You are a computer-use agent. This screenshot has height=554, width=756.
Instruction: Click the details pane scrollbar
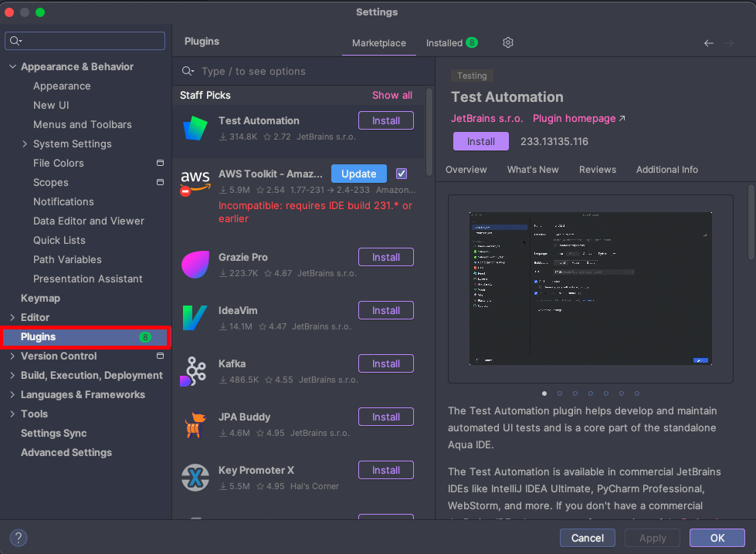click(x=751, y=222)
